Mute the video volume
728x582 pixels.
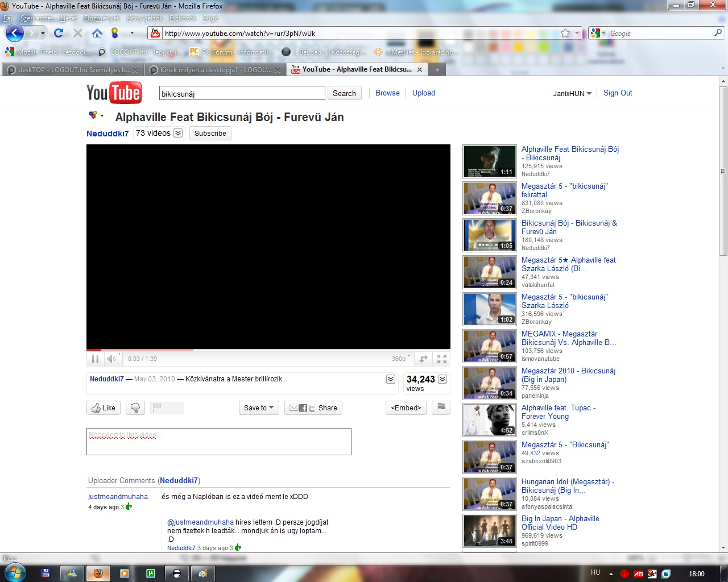click(112, 359)
